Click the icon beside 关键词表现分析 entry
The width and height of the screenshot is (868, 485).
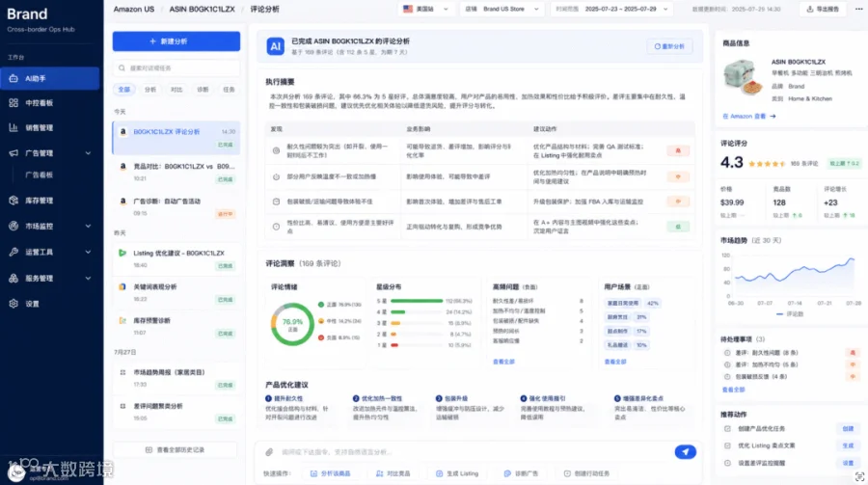(122, 286)
